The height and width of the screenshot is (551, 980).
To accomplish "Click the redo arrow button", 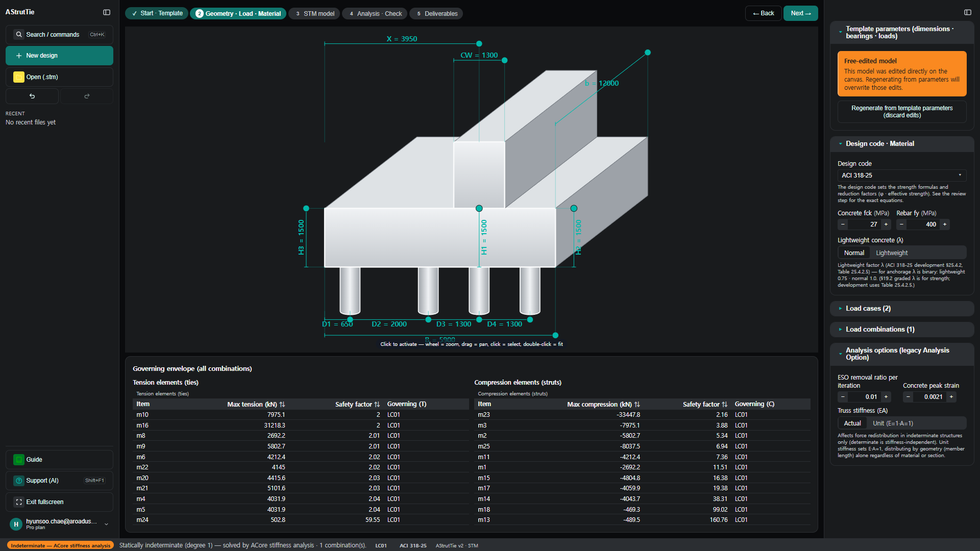I will point(87,96).
